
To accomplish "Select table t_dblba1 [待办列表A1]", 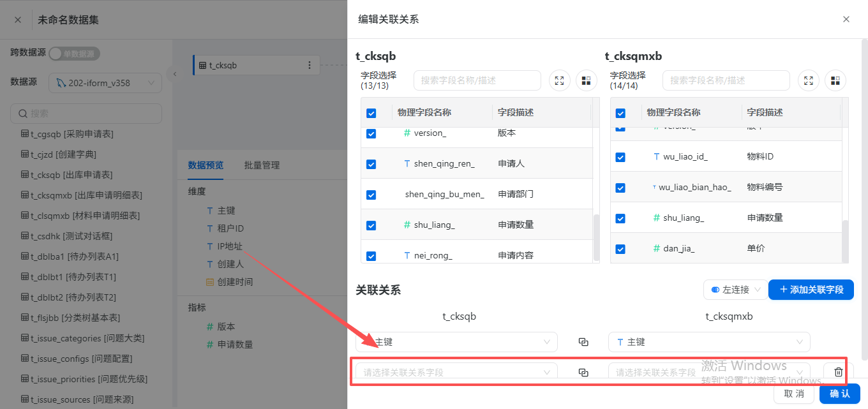I will 70,257.
